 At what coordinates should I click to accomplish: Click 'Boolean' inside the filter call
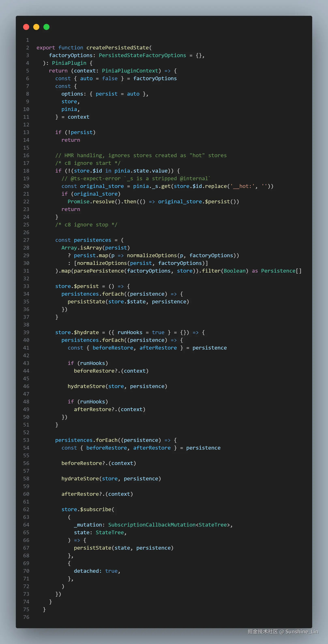point(234,271)
